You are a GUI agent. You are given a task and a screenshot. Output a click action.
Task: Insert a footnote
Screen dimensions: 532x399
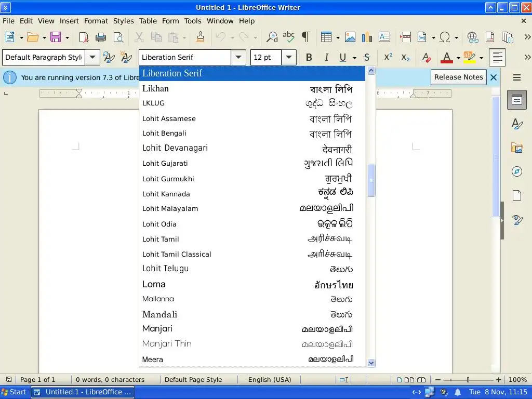pos(489,37)
